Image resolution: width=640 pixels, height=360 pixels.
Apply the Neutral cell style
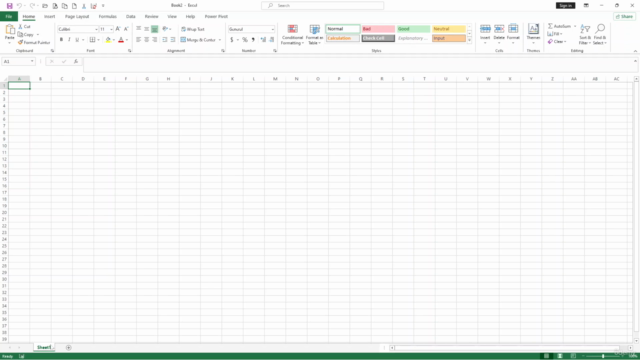pyautogui.click(x=449, y=29)
